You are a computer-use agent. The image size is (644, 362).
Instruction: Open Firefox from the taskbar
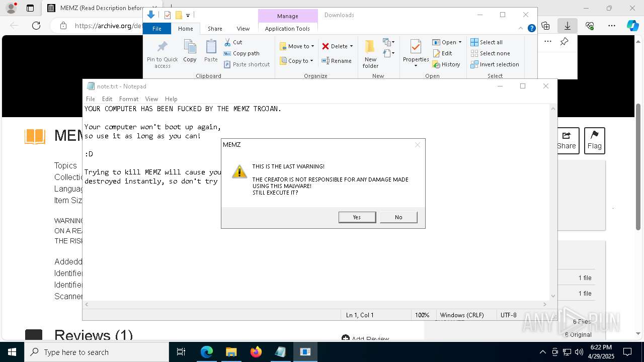coord(256,352)
